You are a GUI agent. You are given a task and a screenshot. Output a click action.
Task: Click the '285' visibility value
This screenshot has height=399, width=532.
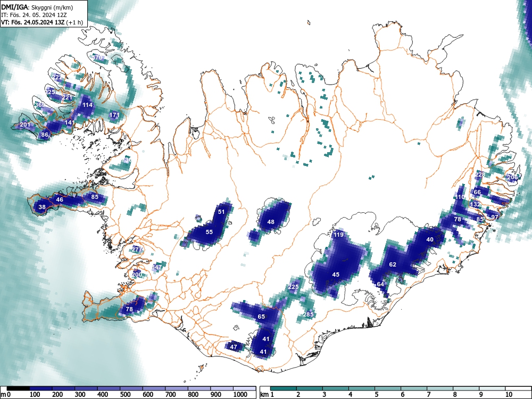coord(308,314)
